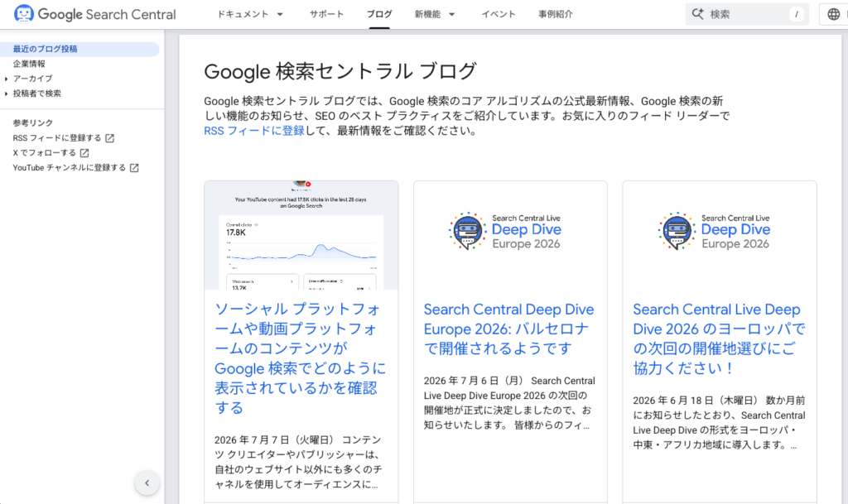The image size is (848, 504).
Task: Click the Google 検索セントラル ブログ heading
Action: click(340, 71)
